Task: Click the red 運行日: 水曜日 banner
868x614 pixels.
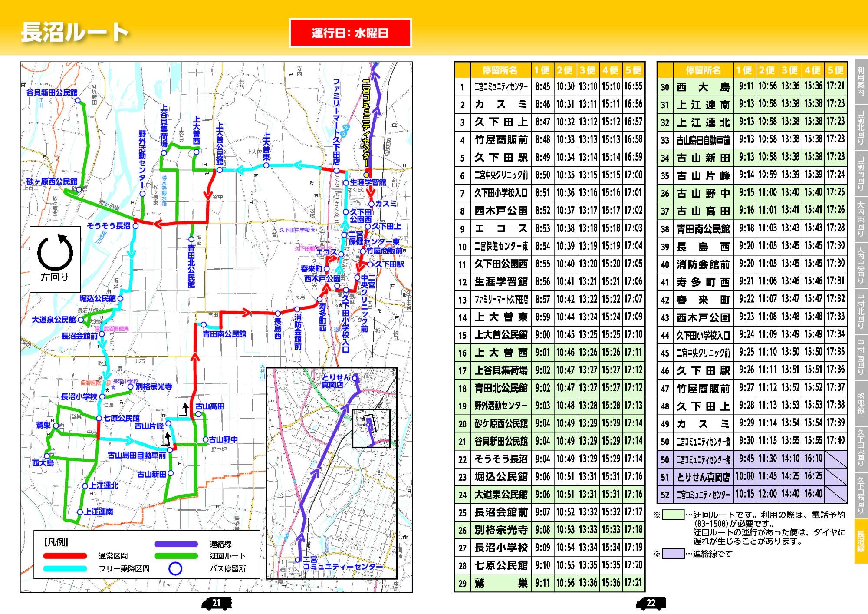Action: pos(350,33)
